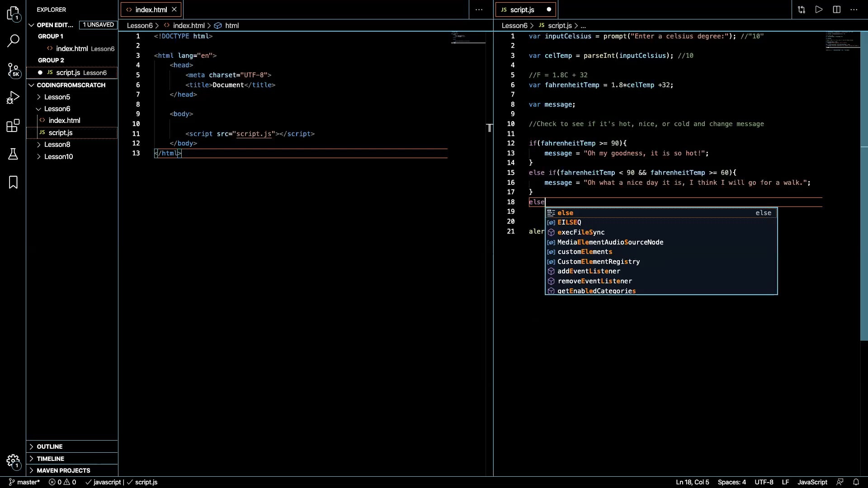Viewport: 868px width, 488px height.
Task: Select index.html in Open Editors Group 1
Action: tap(72, 49)
